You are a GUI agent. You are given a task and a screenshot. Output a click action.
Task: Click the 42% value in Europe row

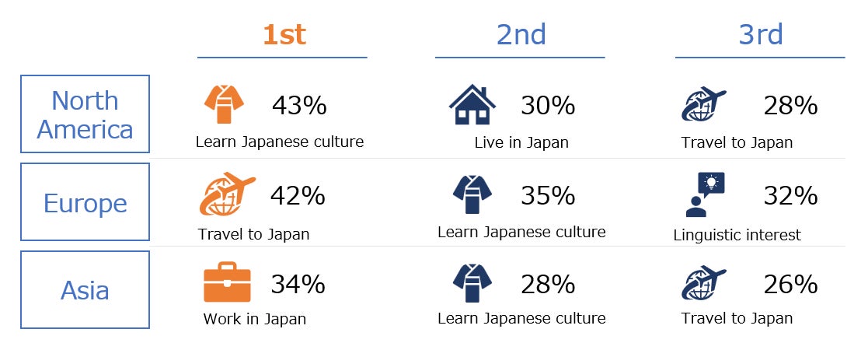point(298,196)
